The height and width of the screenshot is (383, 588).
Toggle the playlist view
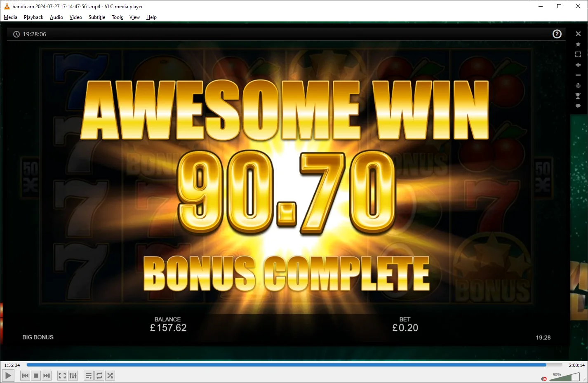pyautogui.click(x=89, y=376)
